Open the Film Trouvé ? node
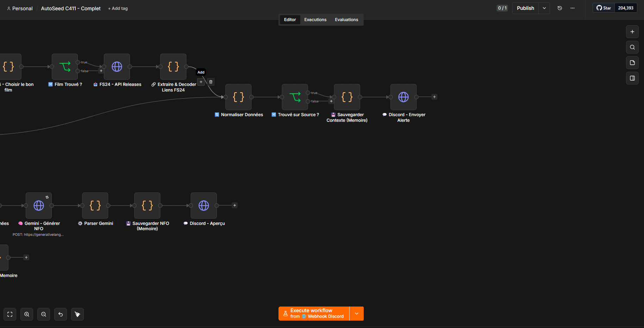Screen dimensions: 644x328 pyautogui.click(x=65, y=67)
